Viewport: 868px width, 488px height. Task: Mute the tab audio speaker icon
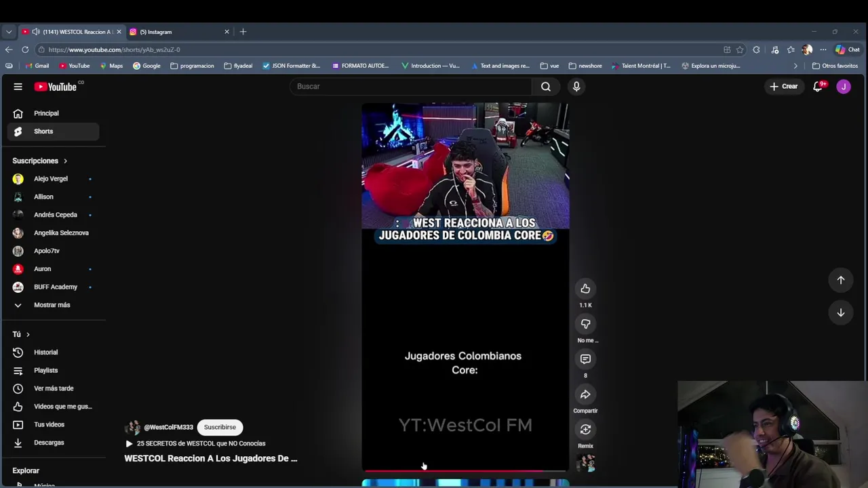35,32
